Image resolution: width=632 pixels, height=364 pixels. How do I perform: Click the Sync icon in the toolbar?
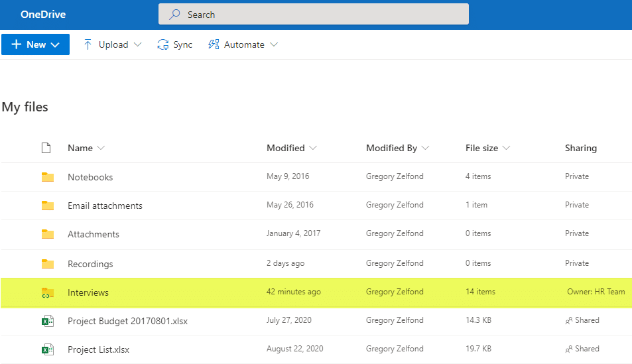coord(163,45)
